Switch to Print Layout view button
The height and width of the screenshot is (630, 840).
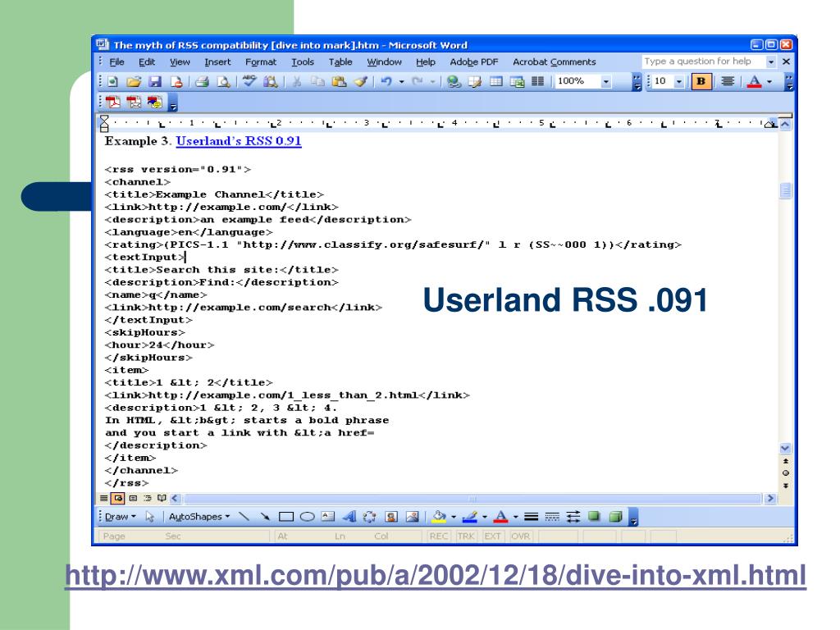coord(133,498)
